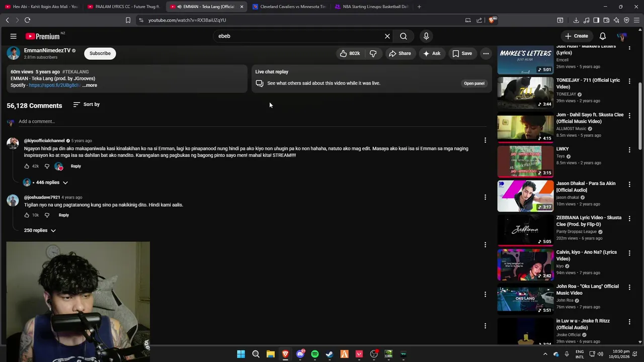Screen dimensions: 644x362
Task: Open John Roa Oks Lang video title
Action: tap(587, 290)
